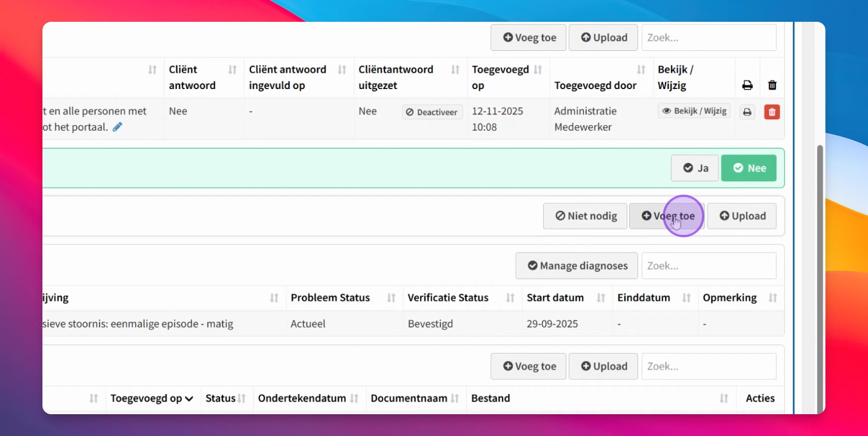
Task: Click the 'Nee' text beside Deactiveer
Action: [367, 111]
